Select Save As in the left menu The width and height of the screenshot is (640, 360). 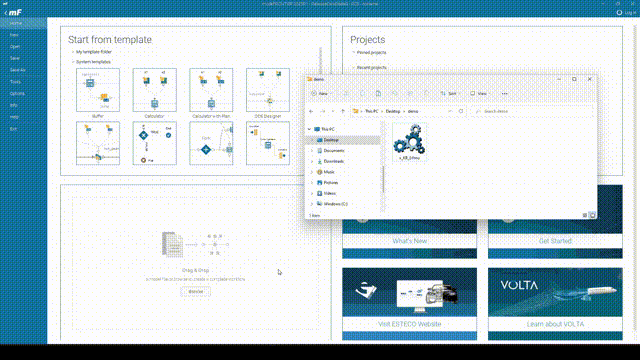coord(18,70)
